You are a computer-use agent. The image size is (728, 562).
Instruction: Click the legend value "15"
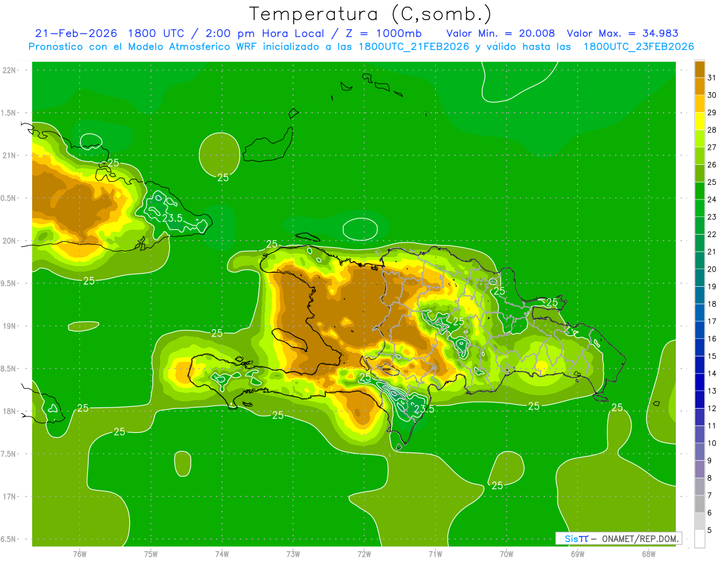(x=712, y=356)
